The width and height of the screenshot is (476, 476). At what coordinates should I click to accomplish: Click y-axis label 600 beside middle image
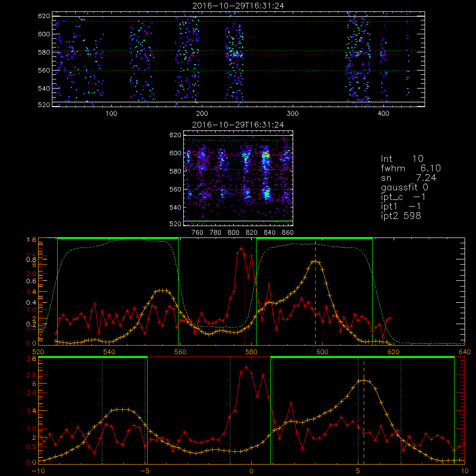(x=176, y=153)
